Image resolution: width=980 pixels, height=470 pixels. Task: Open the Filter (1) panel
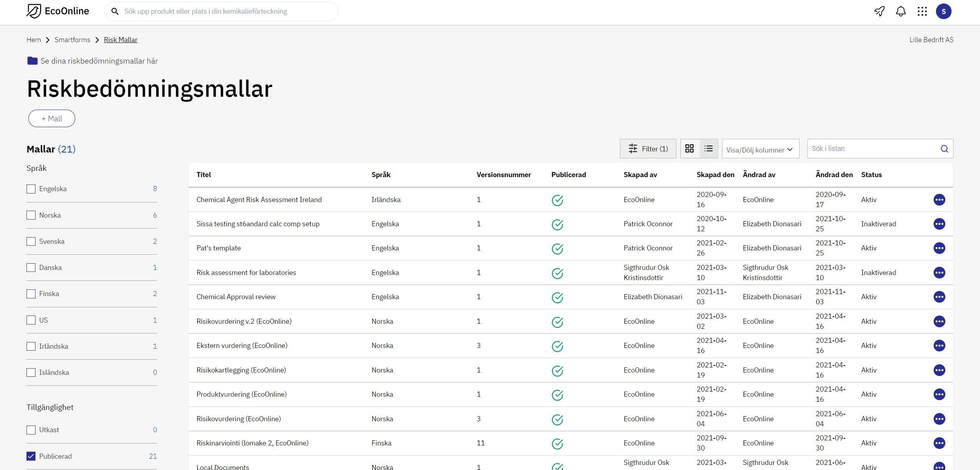[x=648, y=149]
